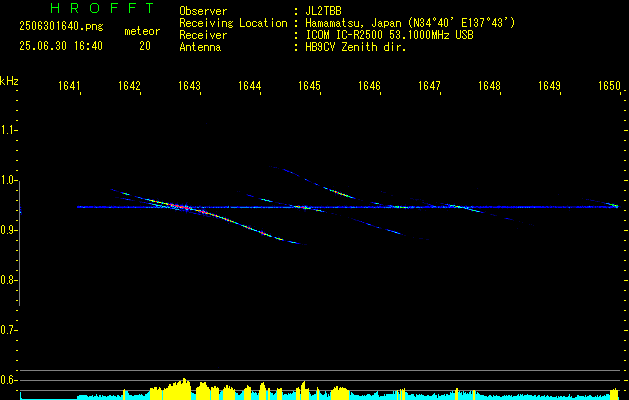Click the Receiving Location field label
Screen dimensions: 629x400
tap(233, 23)
